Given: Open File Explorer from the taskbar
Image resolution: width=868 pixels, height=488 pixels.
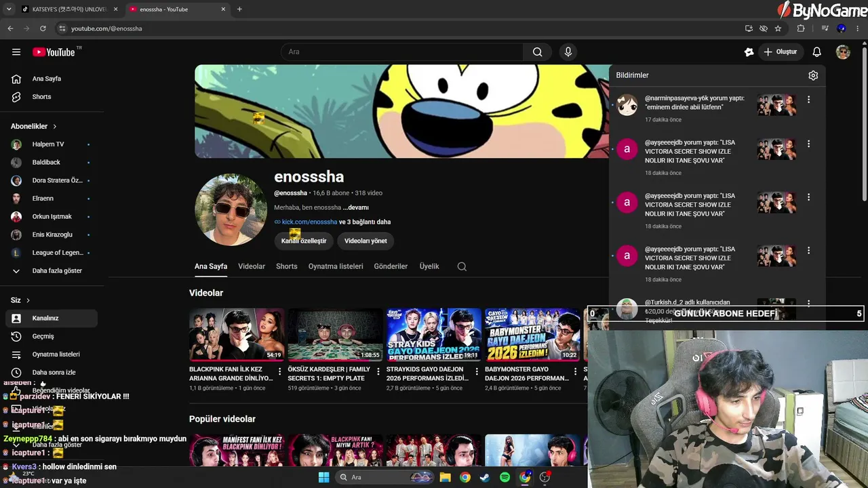Looking at the screenshot, I should point(445,477).
